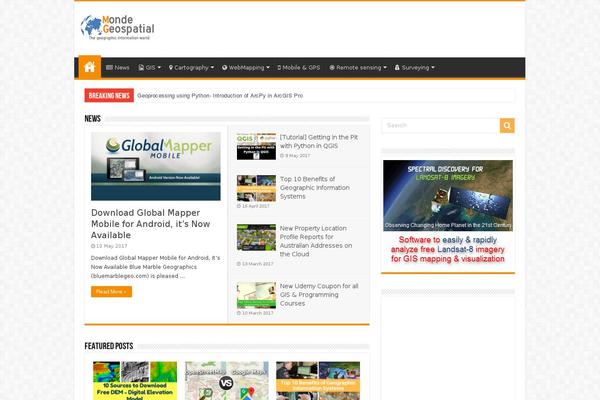Click the Global Mapper Mobile featured image
The height and width of the screenshot is (400, 600).
(x=156, y=166)
